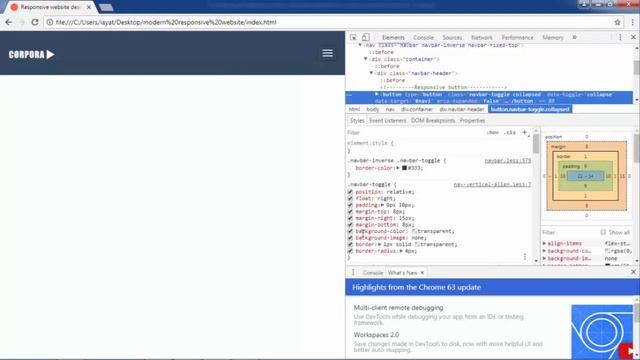Expand computed align-items property
The image size is (640, 360).
coord(544,243)
